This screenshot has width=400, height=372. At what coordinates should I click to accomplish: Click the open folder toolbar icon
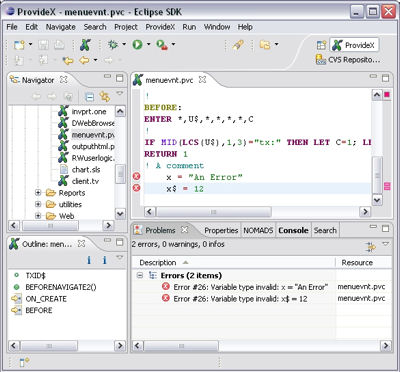pyautogui.click(x=265, y=45)
